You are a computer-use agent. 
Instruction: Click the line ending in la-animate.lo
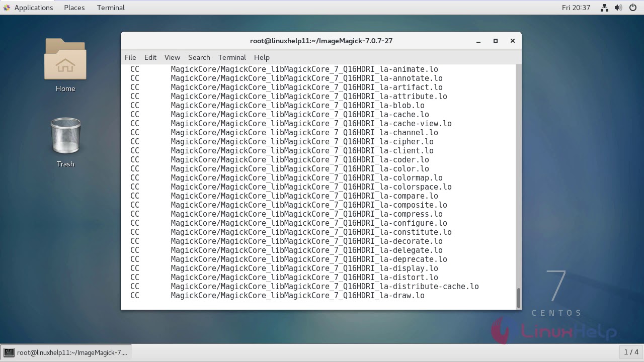tap(284, 69)
